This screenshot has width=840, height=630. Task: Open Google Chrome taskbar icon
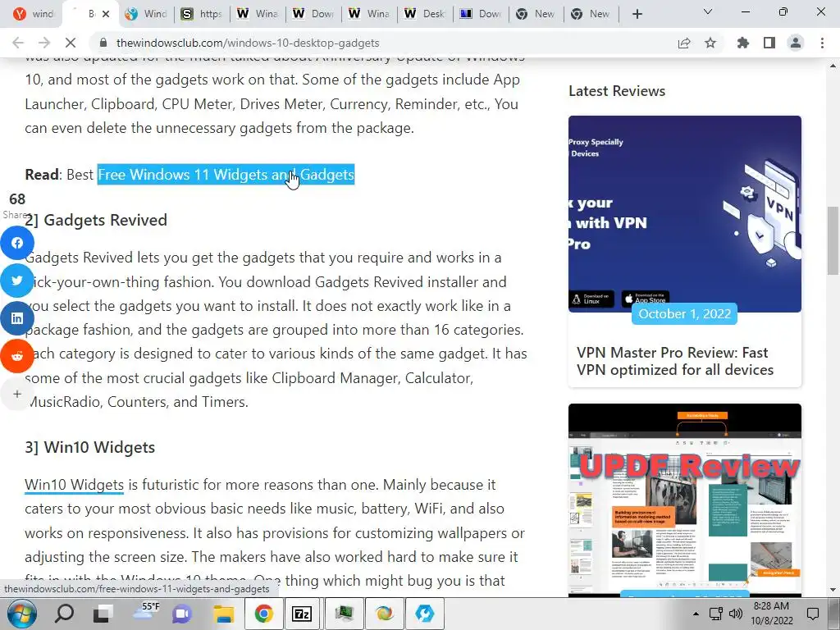(263, 614)
